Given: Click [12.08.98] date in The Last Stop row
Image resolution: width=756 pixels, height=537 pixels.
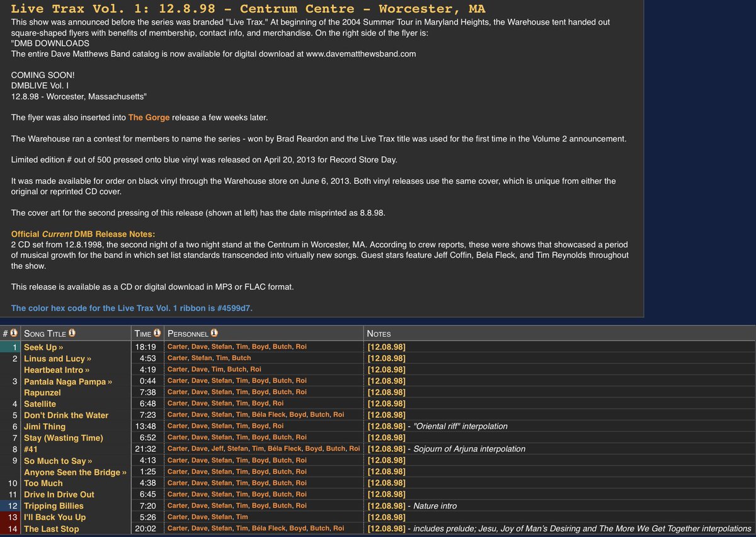Looking at the screenshot, I should (x=386, y=529).
